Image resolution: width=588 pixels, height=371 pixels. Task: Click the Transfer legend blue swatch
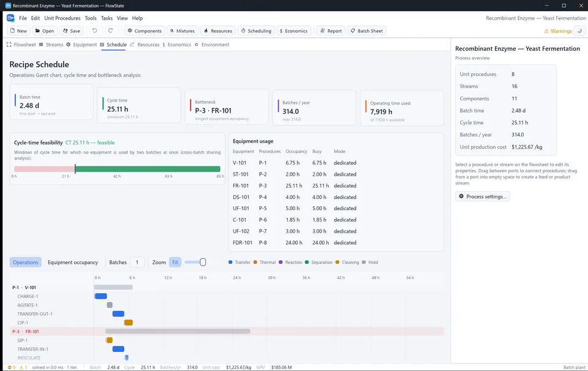coord(230,262)
